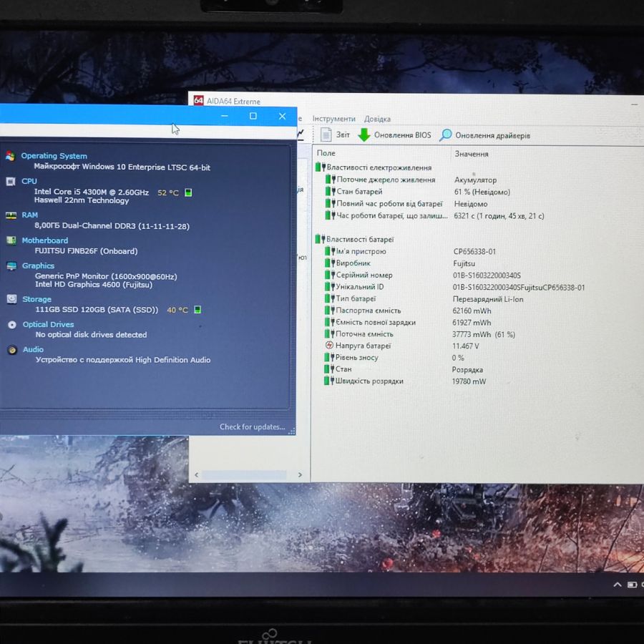
Task: Select the Ємність повної зарядки row
Action: tap(407, 323)
